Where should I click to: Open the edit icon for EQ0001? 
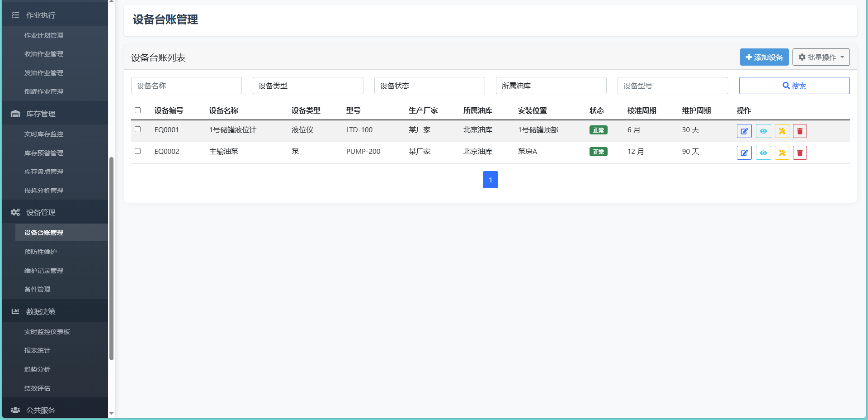[x=744, y=131]
